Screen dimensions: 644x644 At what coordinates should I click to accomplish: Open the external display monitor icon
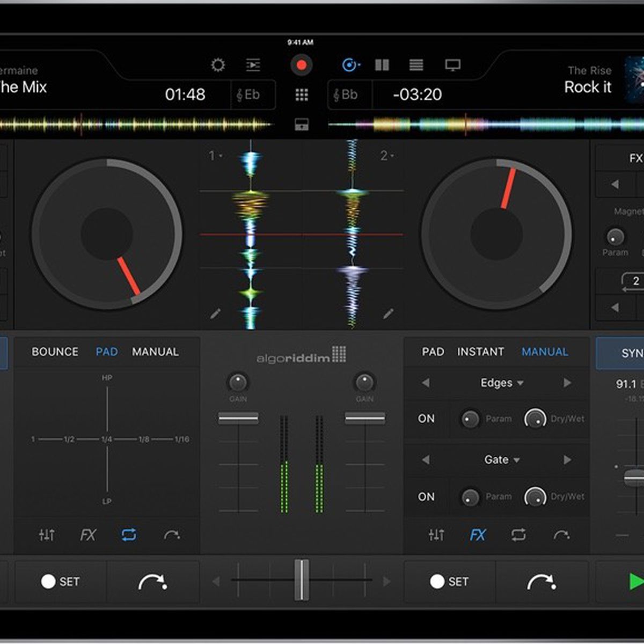tap(452, 65)
